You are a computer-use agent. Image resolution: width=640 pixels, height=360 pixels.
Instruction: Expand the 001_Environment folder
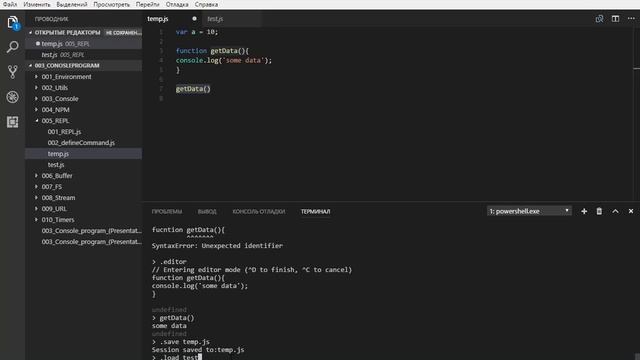point(36,77)
